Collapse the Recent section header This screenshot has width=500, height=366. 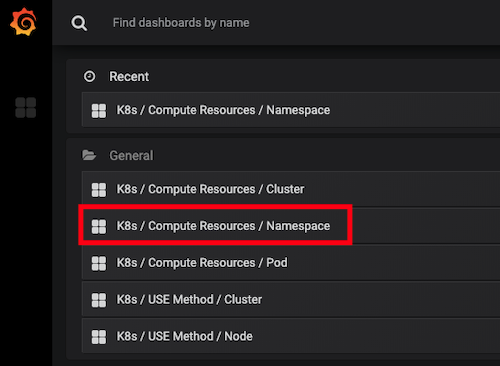pos(129,76)
